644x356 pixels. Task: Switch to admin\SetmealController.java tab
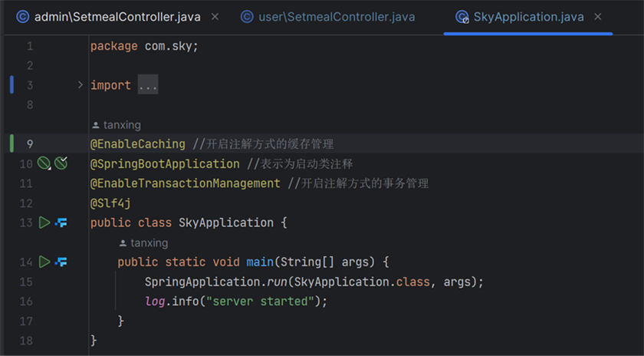108,17
